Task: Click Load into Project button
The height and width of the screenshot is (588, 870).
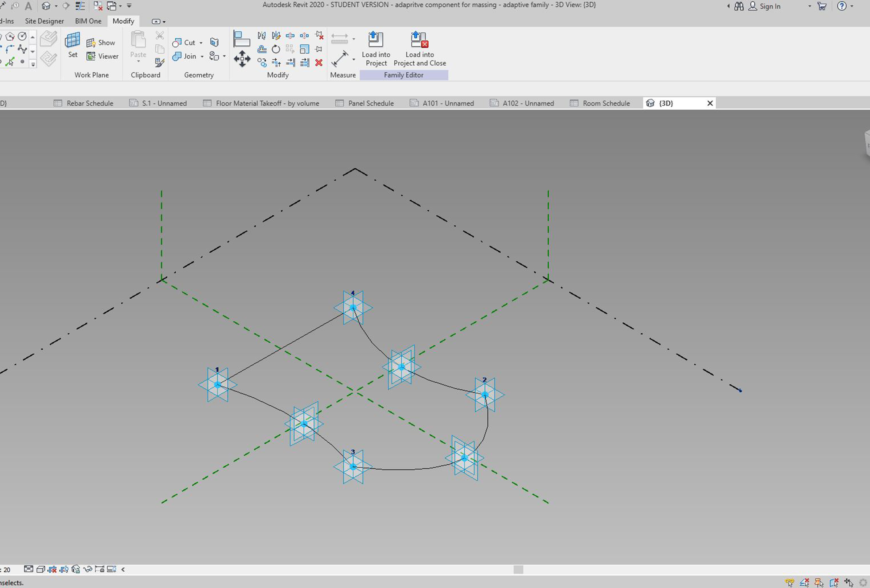Action: point(376,49)
